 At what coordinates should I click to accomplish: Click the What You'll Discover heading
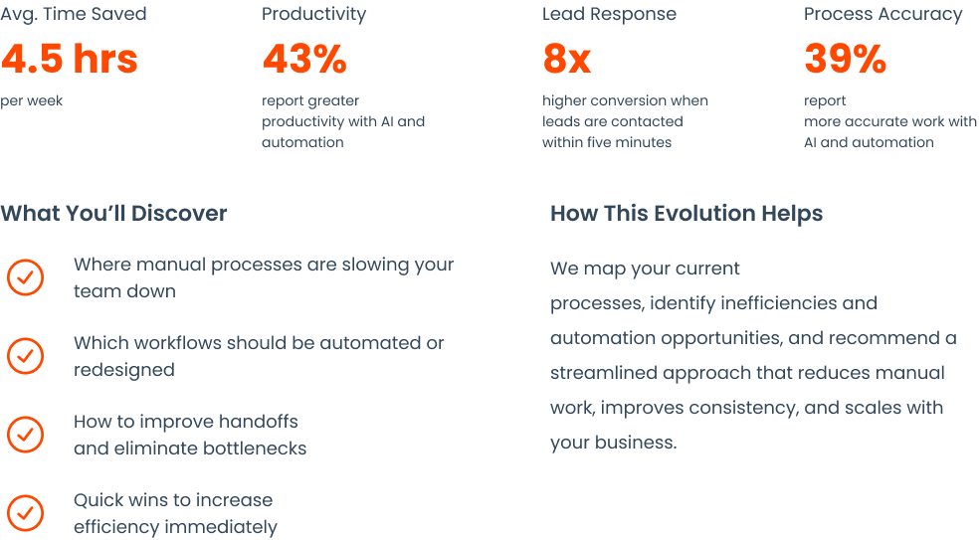[113, 213]
